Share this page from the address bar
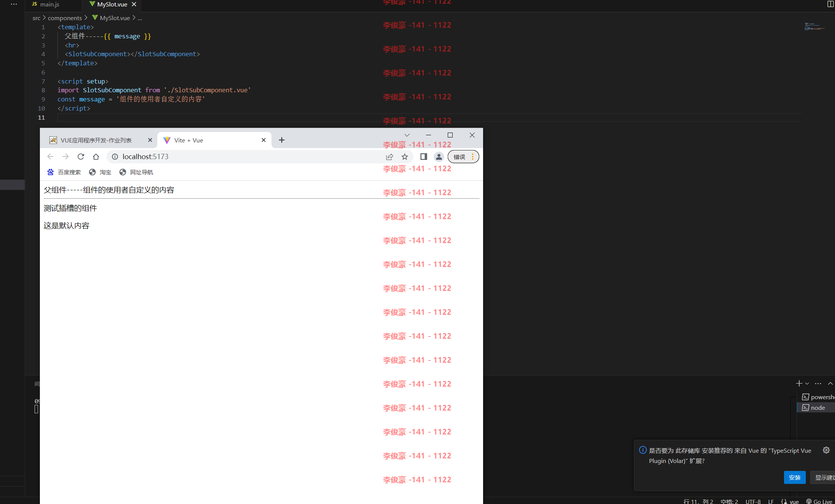Viewport: 835px width, 504px height. (390, 156)
